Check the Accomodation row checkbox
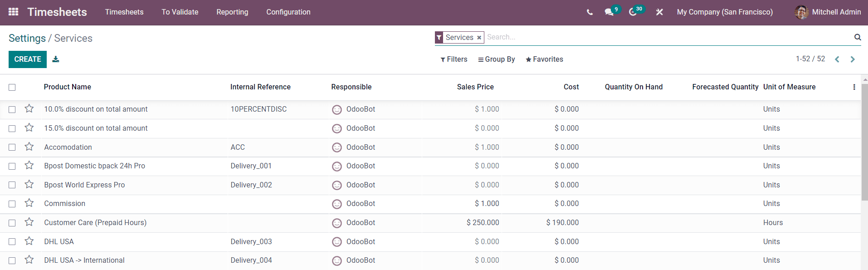Viewport: 868px width, 270px height. click(12, 147)
